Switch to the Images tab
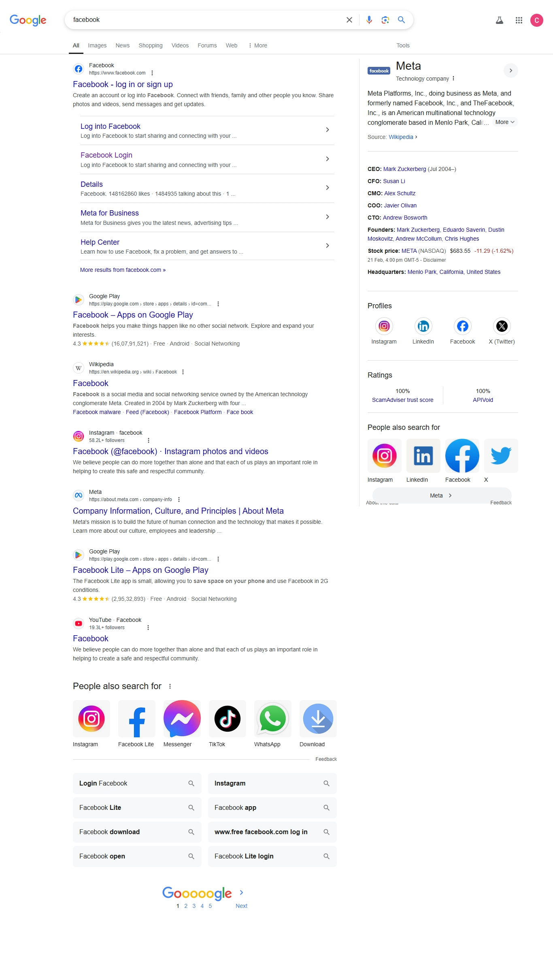This screenshot has height=980, width=553. click(97, 45)
